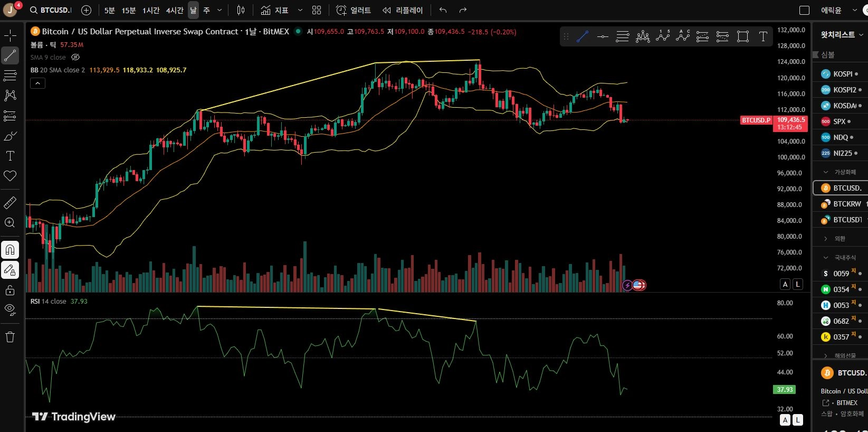Image resolution: width=868 pixels, height=432 pixels.
Task: Select the trend line tool in left sidebar
Action: tap(10, 55)
